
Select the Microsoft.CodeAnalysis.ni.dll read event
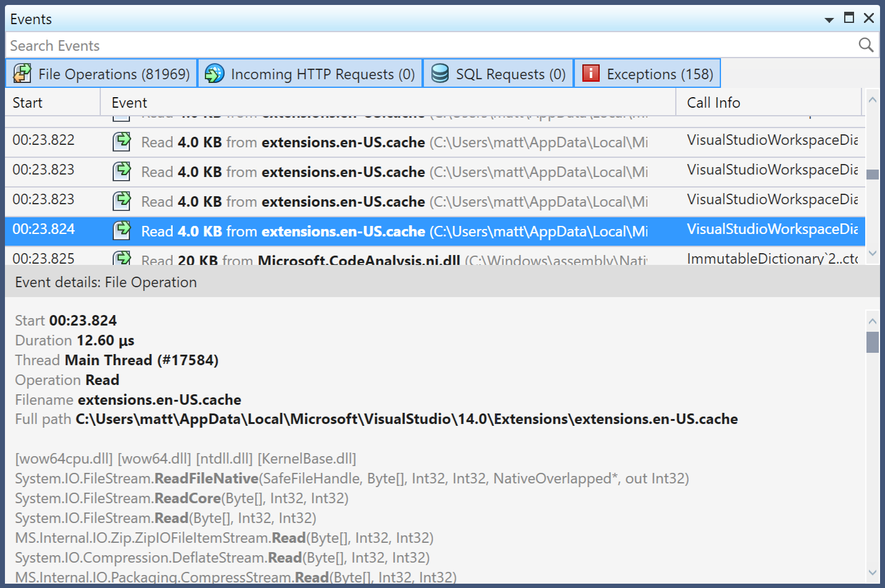(394, 259)
